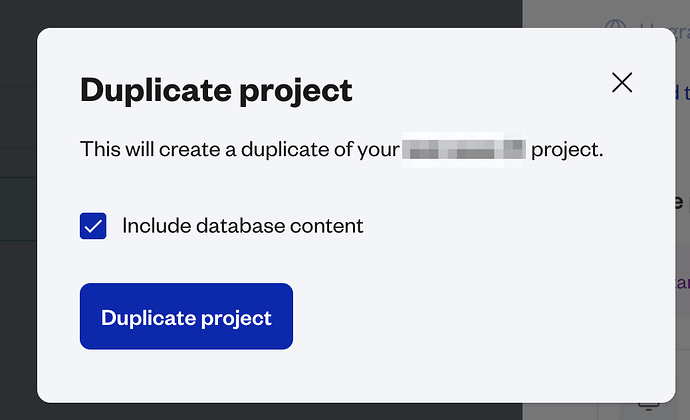Confirm duplication with the blue button
Image resolution: width=690 pixels, height=420 pixels.
click(x=186, y=316)
